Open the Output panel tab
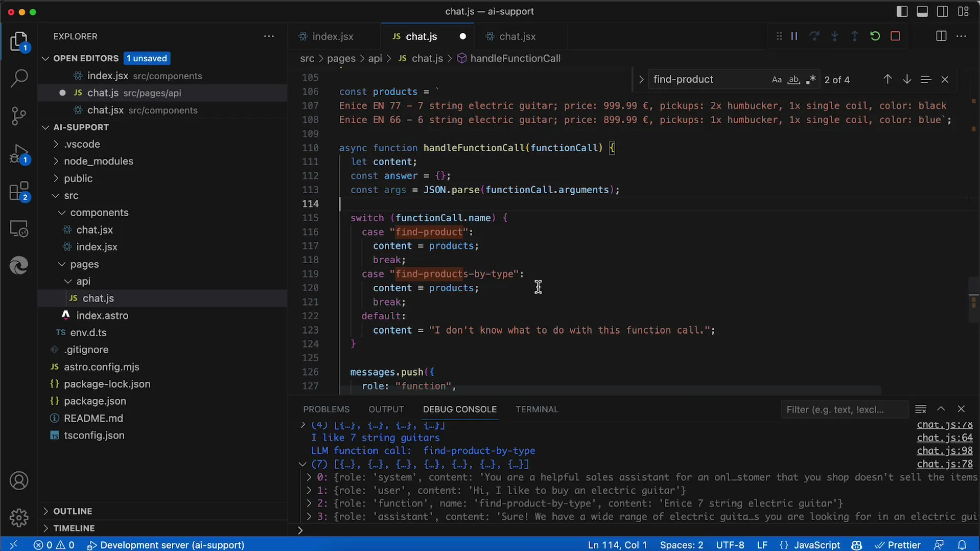Image resolution: width=980 pixels, height=551 pixels. (386, 409)
